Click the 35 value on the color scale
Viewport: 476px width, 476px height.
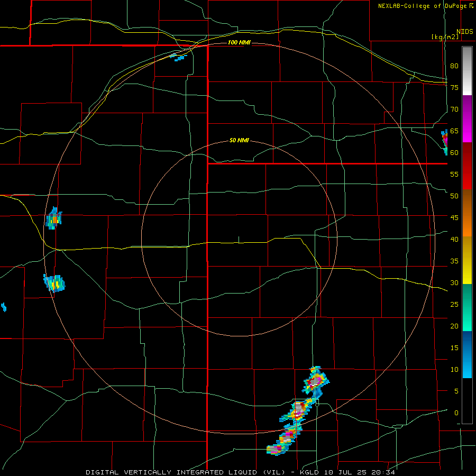(x=454, y=261)
